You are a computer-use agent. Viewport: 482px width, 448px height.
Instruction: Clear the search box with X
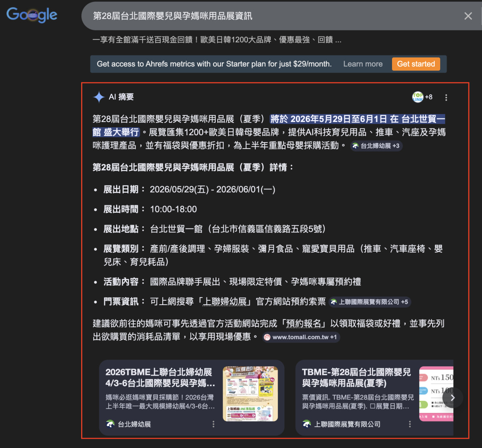468,16
